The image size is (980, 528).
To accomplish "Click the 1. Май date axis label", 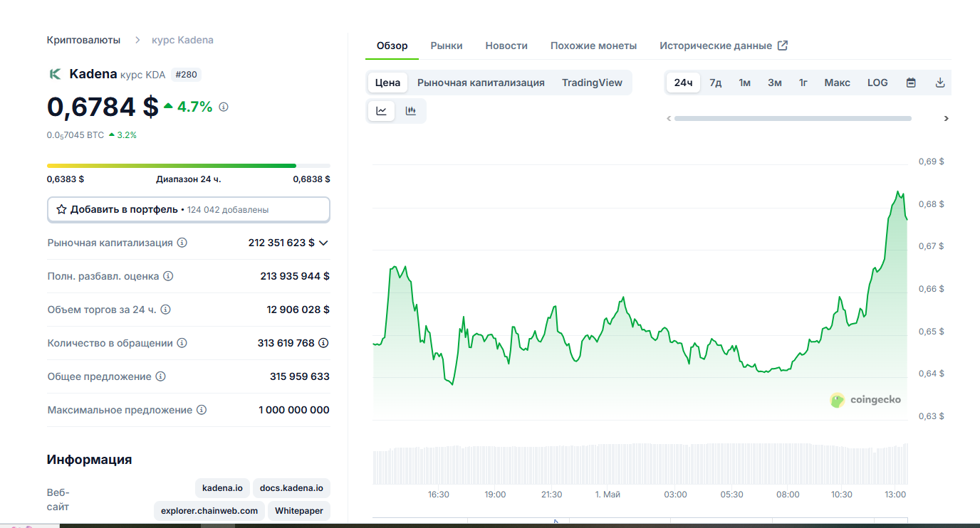I will (x=608, y=495).
